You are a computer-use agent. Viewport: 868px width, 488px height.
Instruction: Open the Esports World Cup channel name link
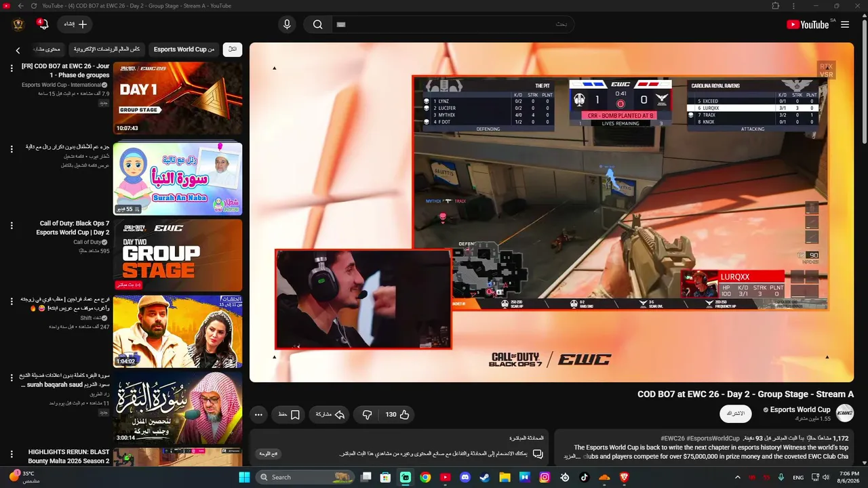click(x=800, y=409)
